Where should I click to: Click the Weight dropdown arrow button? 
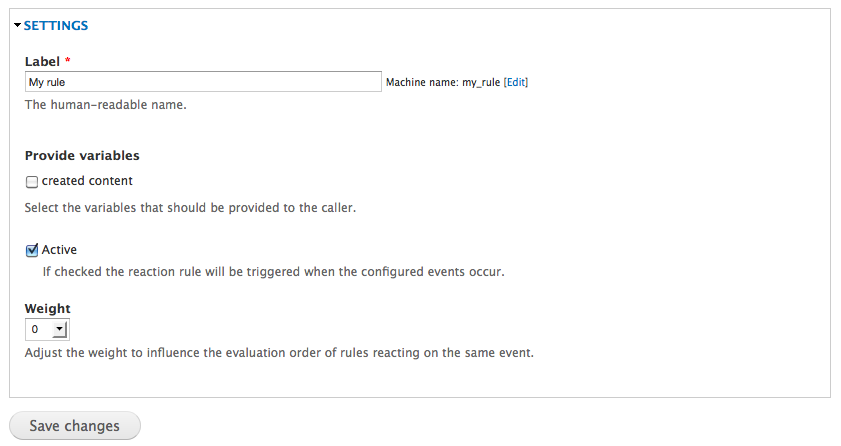tap(59, 329)
